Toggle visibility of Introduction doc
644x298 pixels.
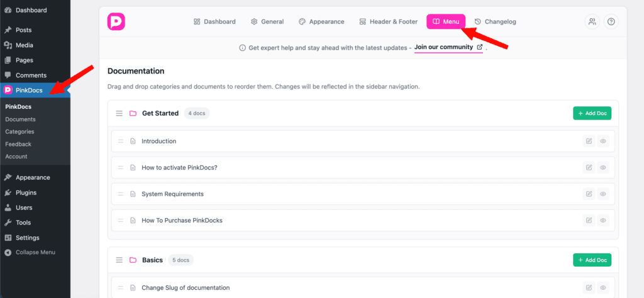(603, 141)
